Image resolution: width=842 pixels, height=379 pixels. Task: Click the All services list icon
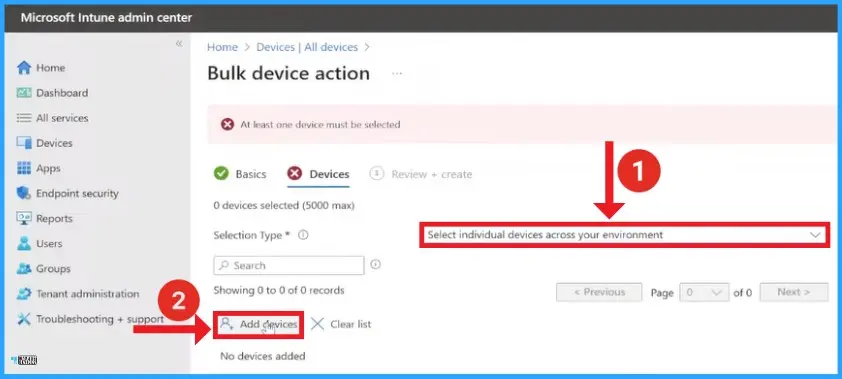(24, 118)
